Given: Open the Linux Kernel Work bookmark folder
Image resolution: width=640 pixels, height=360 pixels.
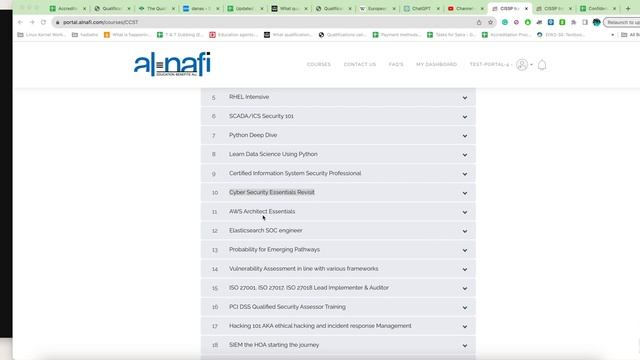Looking at the screenshot, I should (41, 35).
